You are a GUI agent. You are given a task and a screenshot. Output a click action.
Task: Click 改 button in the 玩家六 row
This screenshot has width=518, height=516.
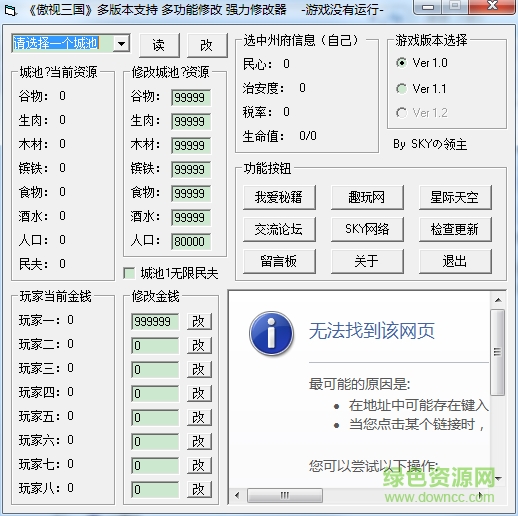[199, 441]
